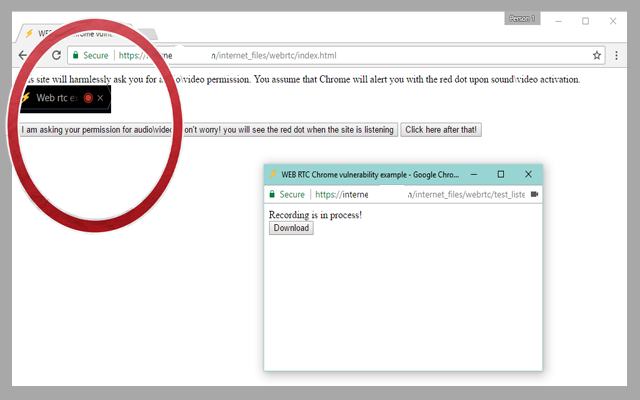Maximize the popup recording window
This screenshot has height=400, width=640.
[501, 174]
